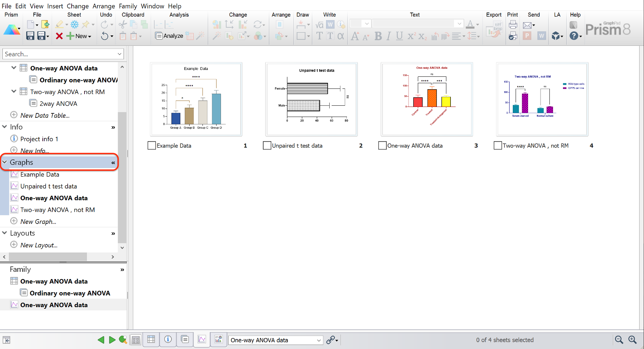Image resolution: width=644 pixels, height=349 pixels.
Task: Go to next sheet with green arrow
Action: [x=112, y=340]
